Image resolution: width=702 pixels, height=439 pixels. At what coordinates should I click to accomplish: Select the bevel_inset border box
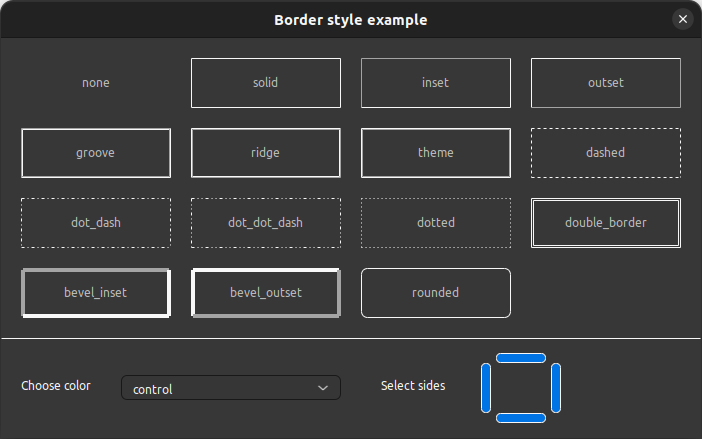(x=96, y=293)
